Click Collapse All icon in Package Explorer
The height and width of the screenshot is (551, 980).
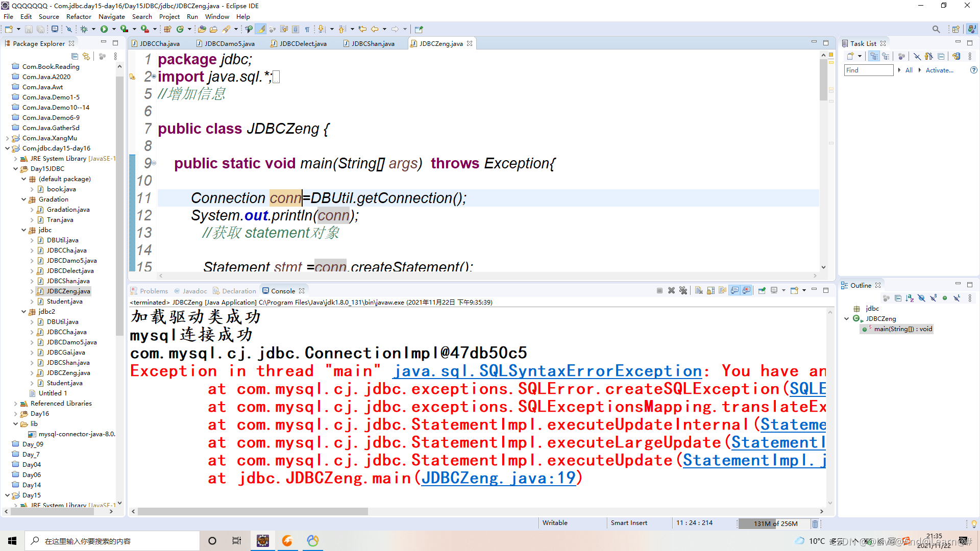[75, 56]
